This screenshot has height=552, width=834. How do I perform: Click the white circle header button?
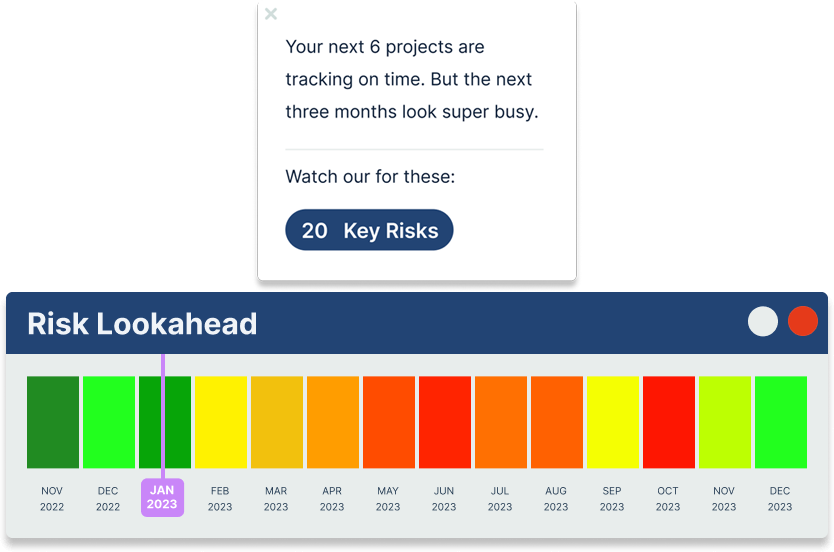pyautogui.click(x=763, y=322)
